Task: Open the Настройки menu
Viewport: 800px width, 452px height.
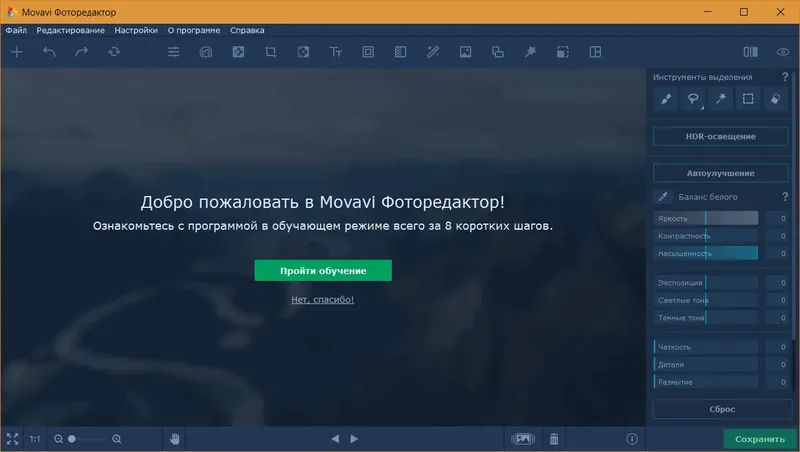Action: 136,30
